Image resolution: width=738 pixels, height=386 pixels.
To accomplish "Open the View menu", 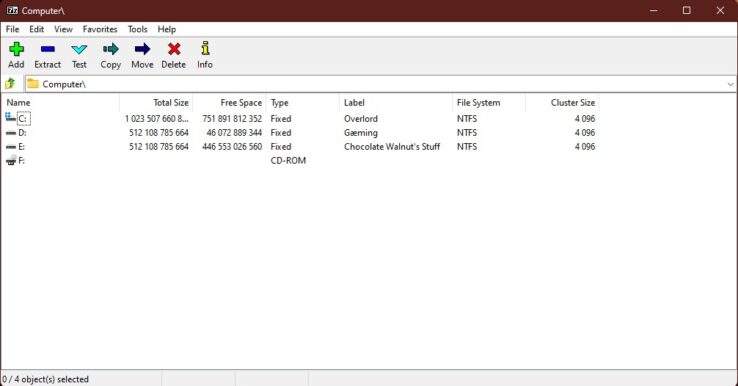I will (x=63, y=29).
